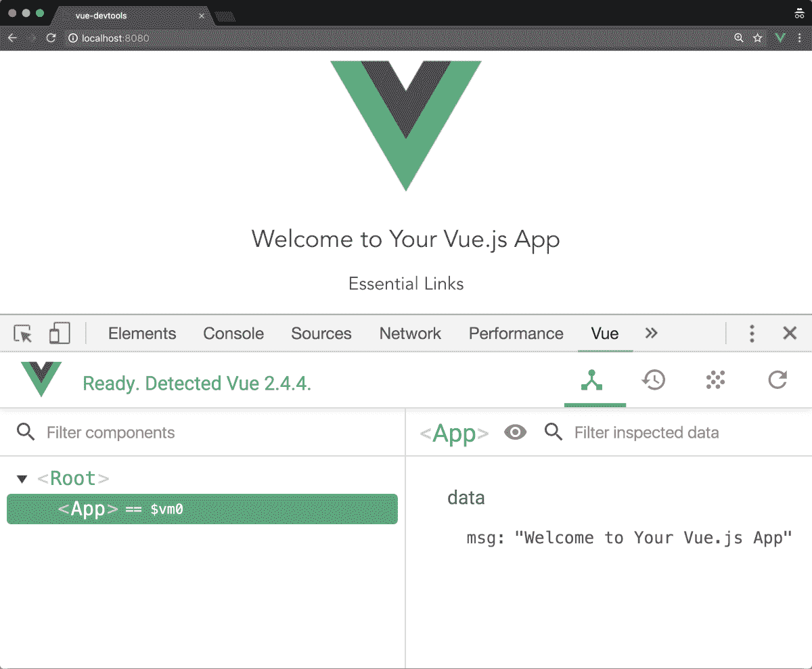Refresh the Vue devtools panel

coord(777,381)
